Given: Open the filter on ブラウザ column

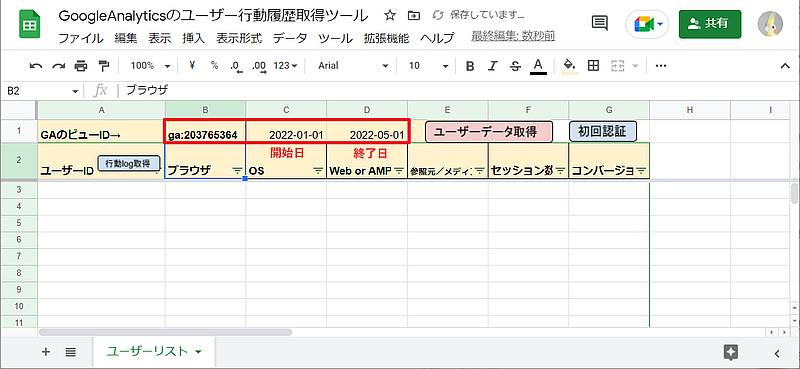Looking at the screenshot, I should (238, 171).
